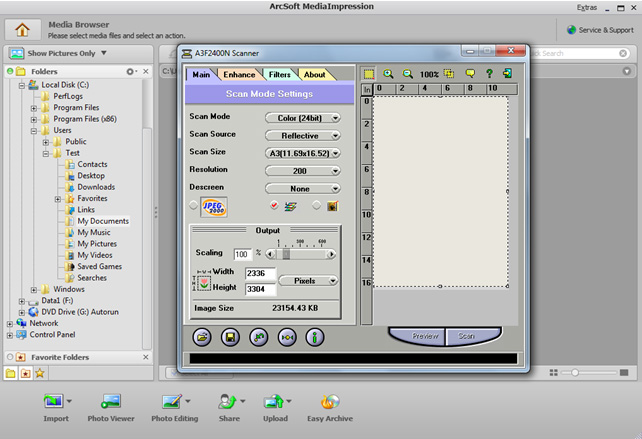Close the Folders panel

click(x=146, y=71)
